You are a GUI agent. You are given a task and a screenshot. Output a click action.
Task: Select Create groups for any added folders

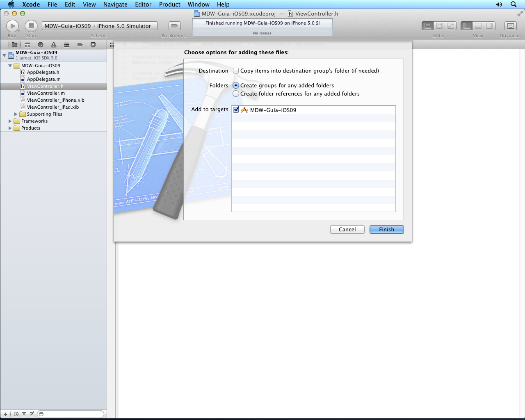tap(236, 85)
